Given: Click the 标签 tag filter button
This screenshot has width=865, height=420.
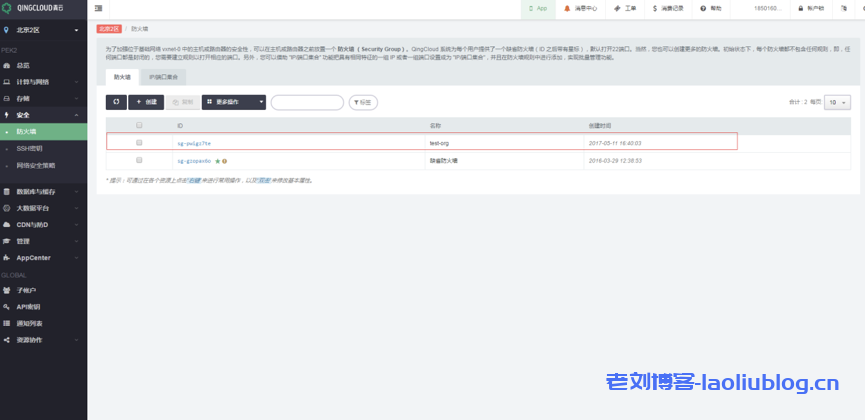Looking at the screenshot, I should coord(363,102).
